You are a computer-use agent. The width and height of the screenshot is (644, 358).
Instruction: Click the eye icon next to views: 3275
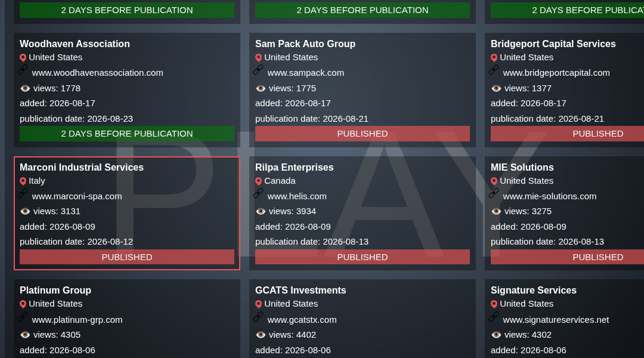tap(496, 211)
